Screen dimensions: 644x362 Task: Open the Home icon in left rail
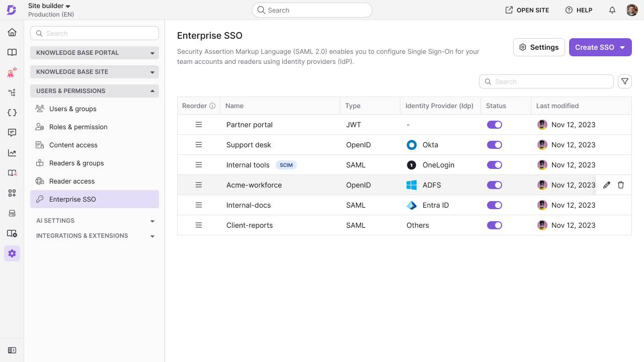12,32
